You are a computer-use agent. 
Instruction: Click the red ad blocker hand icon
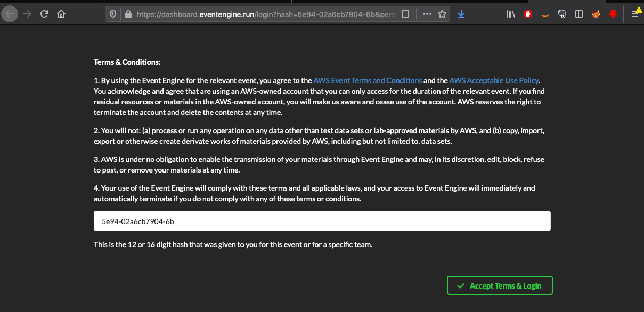tap(528, 14)
